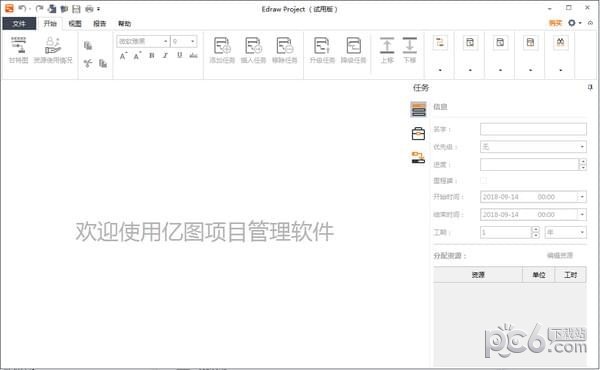Click the Unit (单位) column header
Image resolution: width=600 pixels, height=370 pixels.
pyautogui.click(x=539, y=275)
